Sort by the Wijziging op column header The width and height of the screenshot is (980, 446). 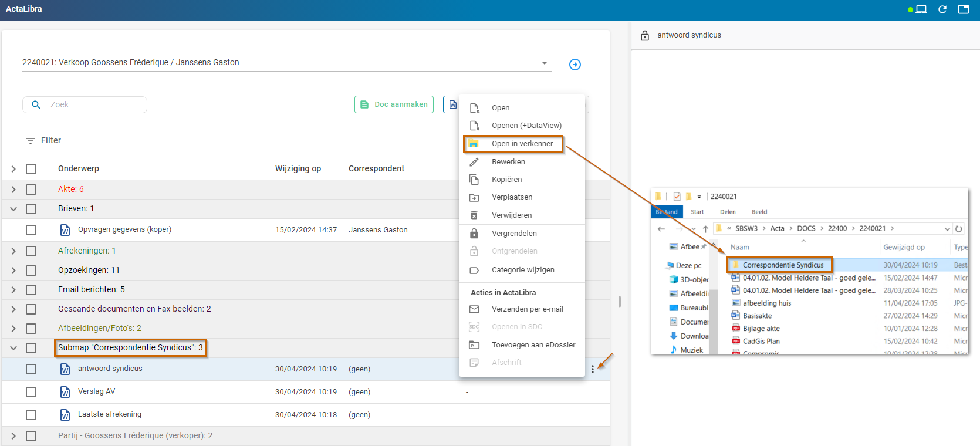(x=298, y=169)
